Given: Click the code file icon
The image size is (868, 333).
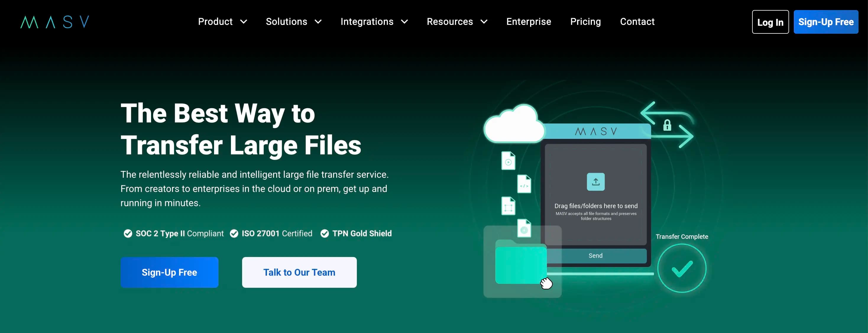Looking at the screenshot, I should tap(524, 184).
